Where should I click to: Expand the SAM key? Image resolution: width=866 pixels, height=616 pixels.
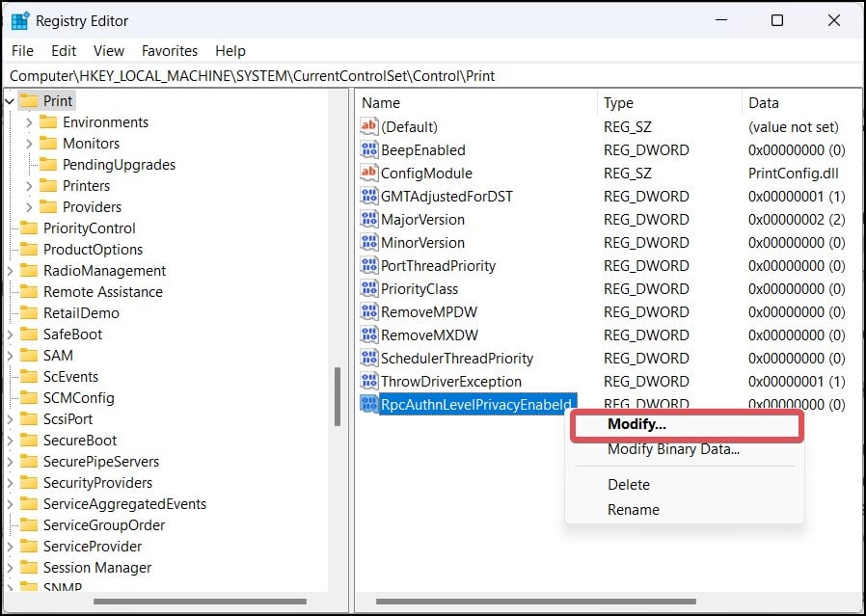10,356
